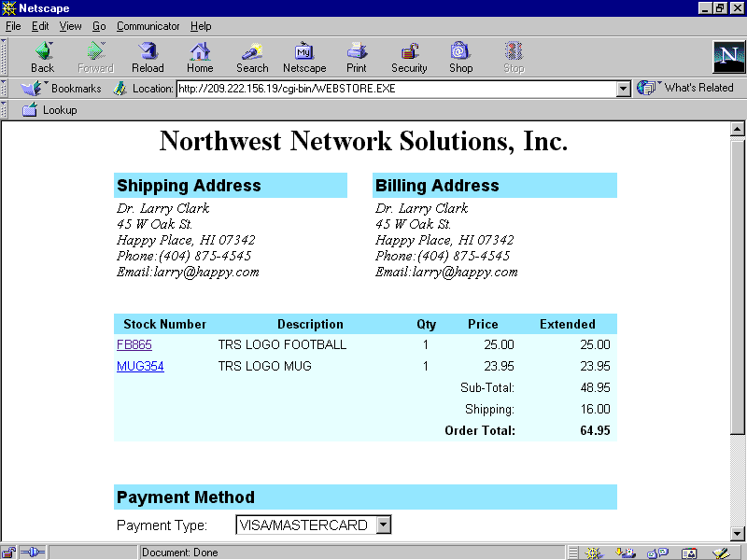Open the Search toolbar button
The height and width of the screenshot is (560, 747).
pos(252,57)
